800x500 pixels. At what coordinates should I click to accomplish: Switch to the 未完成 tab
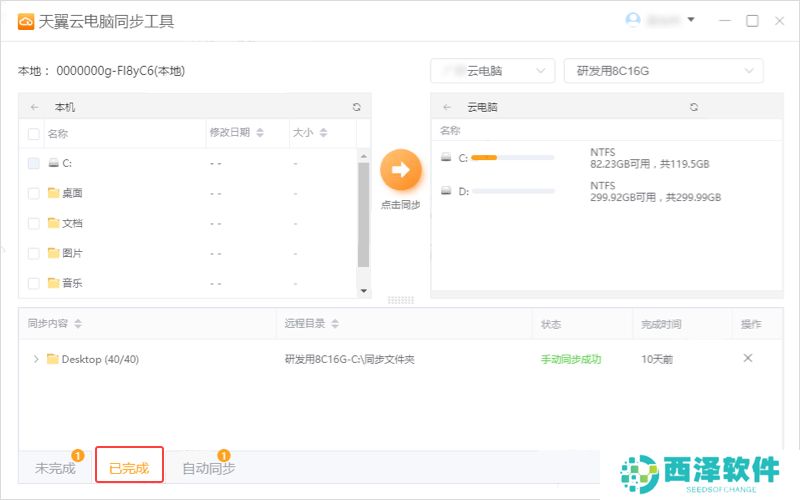pyautogui.click(x=56, y=468)
